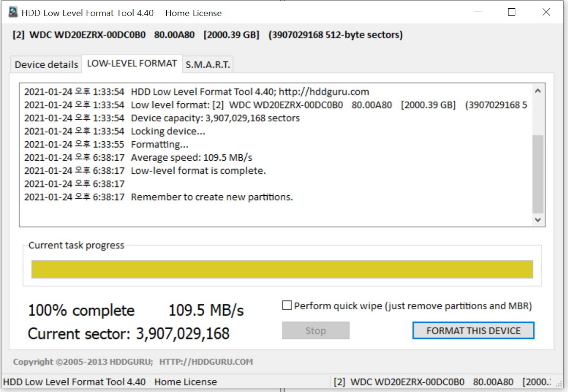The image size is (568, 392).
Task: Click the yellow task progress bar
Action: [282, 269]
